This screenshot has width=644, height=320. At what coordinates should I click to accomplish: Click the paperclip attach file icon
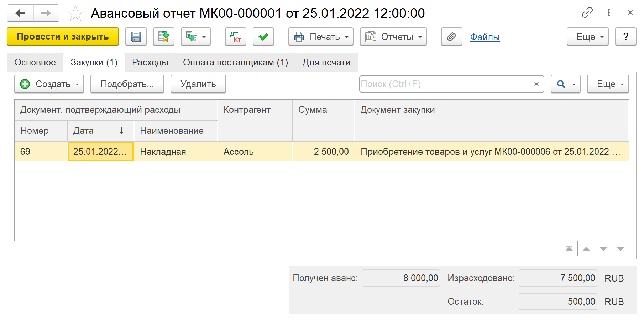pos(452,37)
